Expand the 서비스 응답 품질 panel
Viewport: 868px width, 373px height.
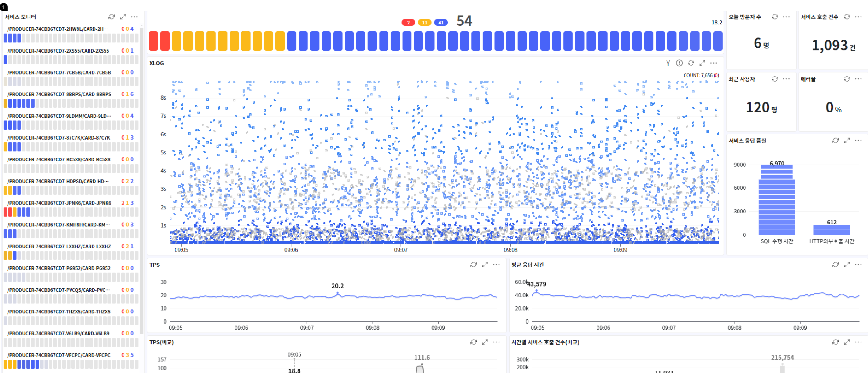(x=847, y=141)
